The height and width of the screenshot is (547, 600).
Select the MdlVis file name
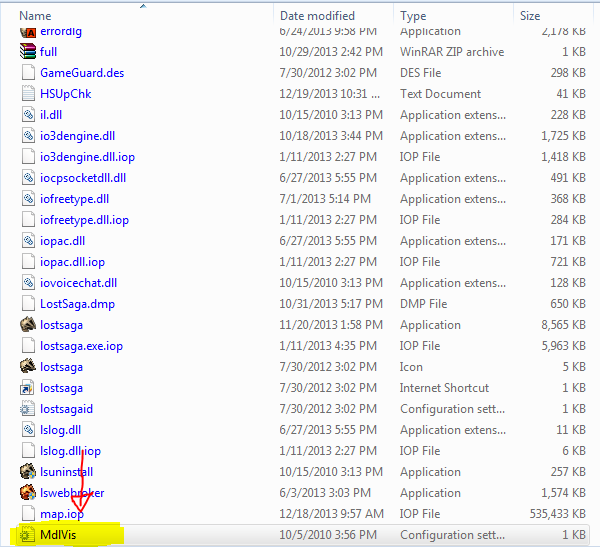point(58,535)
